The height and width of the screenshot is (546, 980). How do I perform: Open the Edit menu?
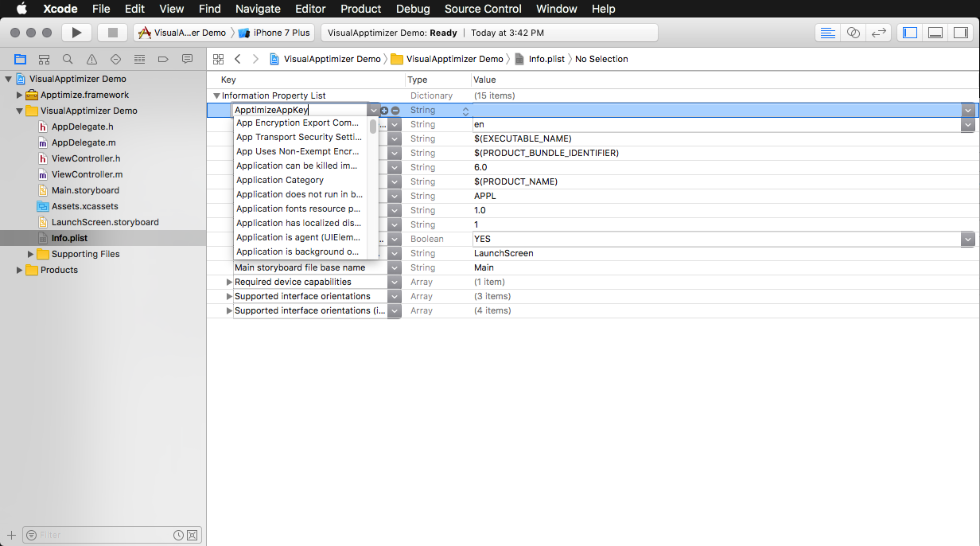point(134,9)
